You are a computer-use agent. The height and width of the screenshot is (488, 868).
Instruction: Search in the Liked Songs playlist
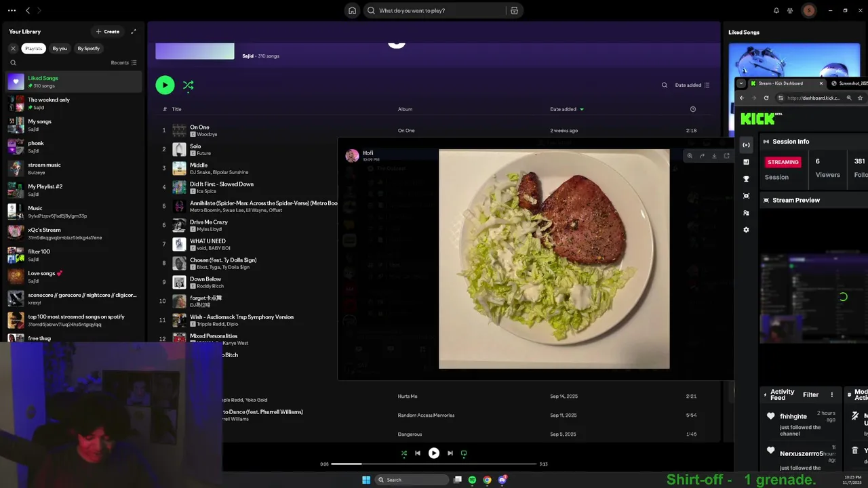tap(665, 85)
